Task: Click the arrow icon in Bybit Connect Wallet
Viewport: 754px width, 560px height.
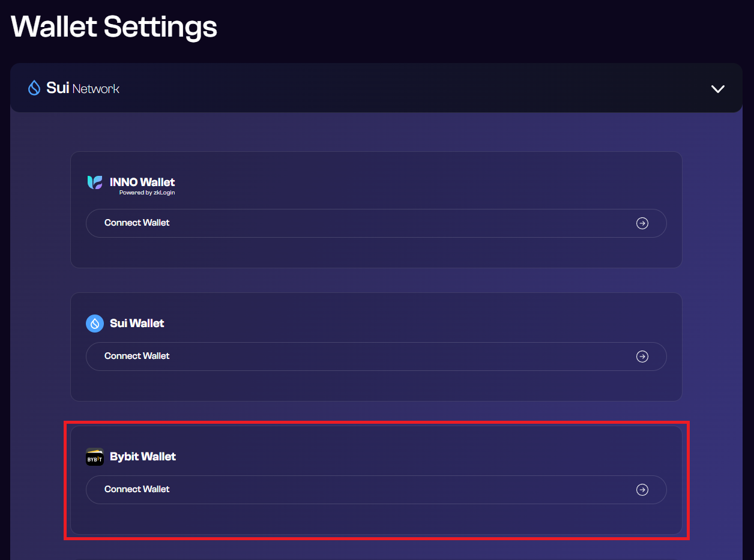Action: (642, 490)
